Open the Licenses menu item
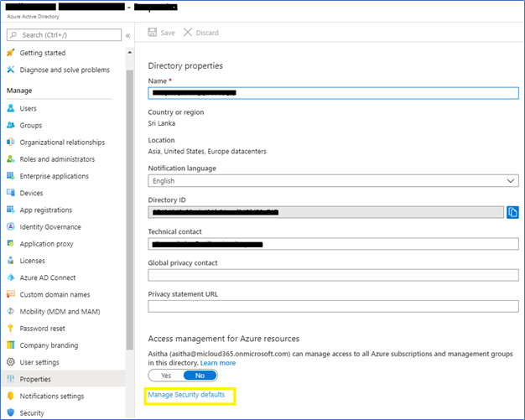 tap(32, 261)
